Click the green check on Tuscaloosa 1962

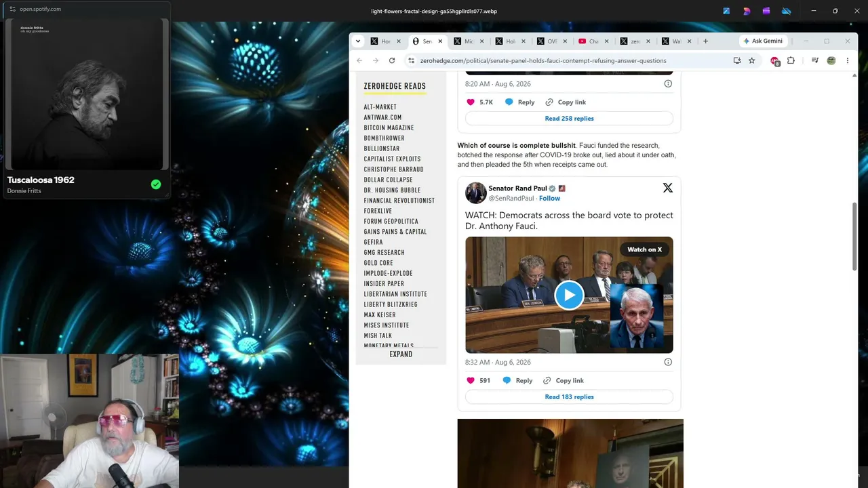[x=156, y=184]
